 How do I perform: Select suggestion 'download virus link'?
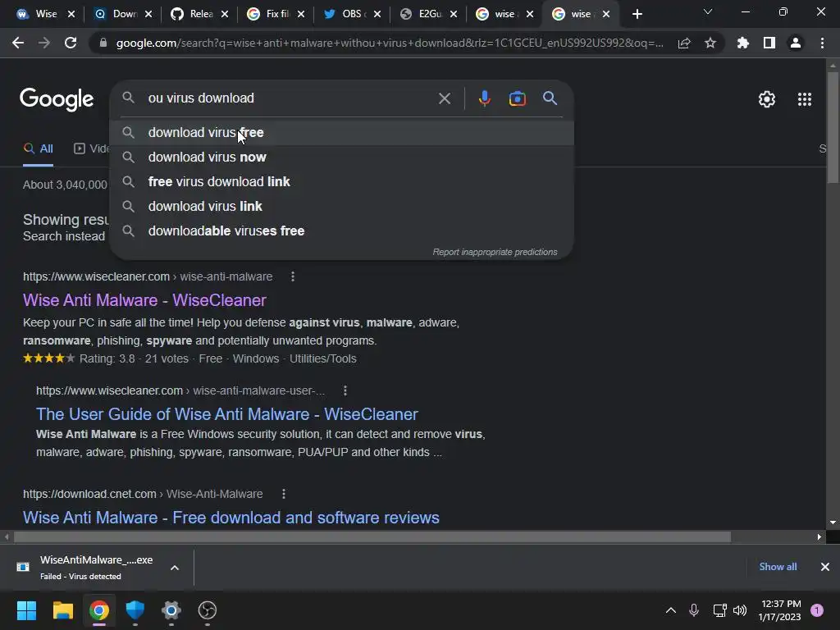(342, 206)
